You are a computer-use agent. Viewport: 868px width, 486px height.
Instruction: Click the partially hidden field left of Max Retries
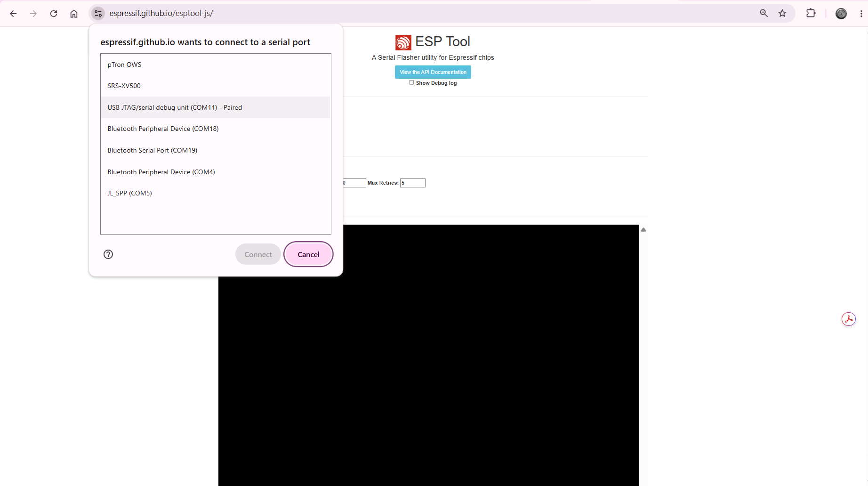[354, 183]
